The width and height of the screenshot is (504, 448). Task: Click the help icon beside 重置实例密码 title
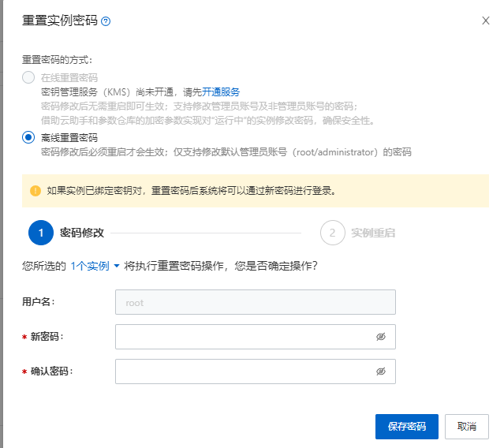pyautogui.click(x=106, y=21)
